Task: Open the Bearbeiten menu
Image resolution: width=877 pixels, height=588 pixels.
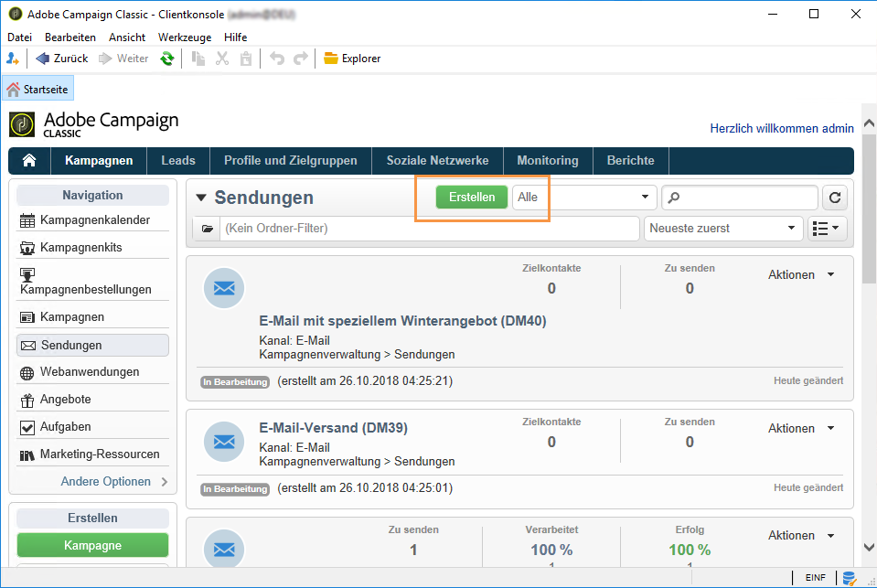Action: click(70, 37)
